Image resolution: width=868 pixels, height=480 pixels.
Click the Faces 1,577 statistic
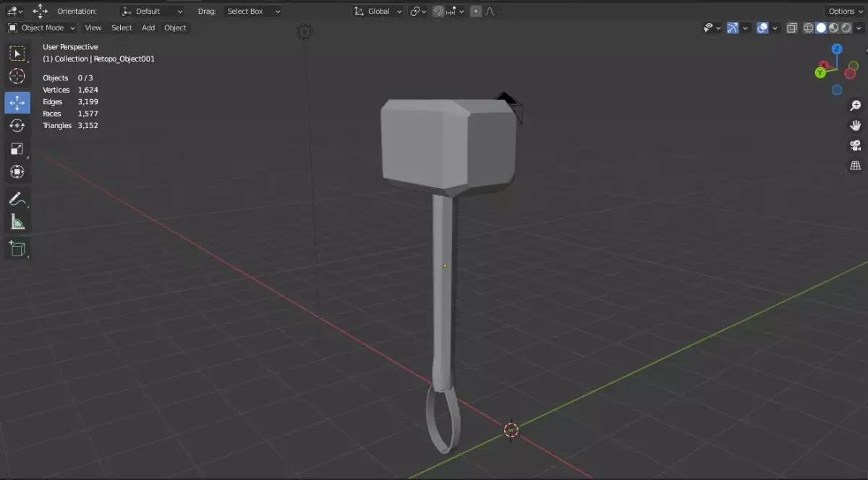pyautogui.click(x=70, y=114)
